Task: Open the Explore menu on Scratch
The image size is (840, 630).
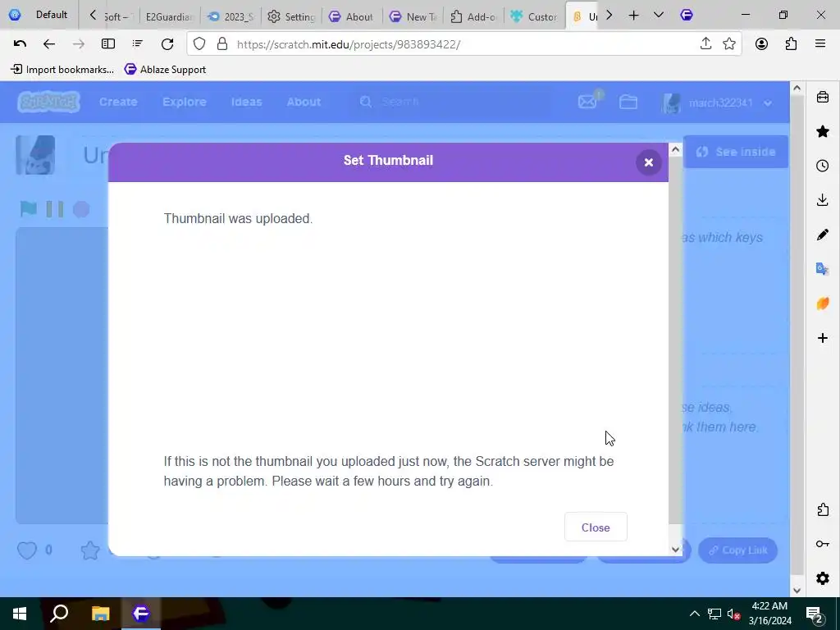Action: (x=185, y=102)
